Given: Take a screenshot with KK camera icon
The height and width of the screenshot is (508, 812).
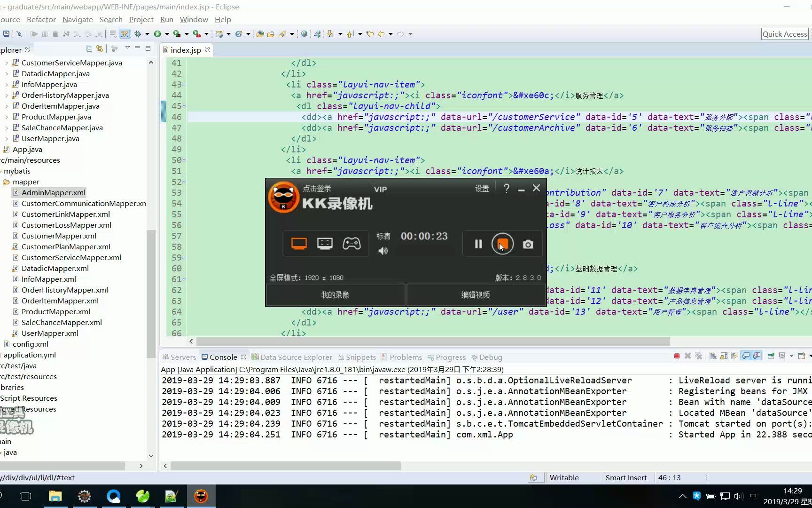Looking at the screenshot, I should [x=528, y=244].
